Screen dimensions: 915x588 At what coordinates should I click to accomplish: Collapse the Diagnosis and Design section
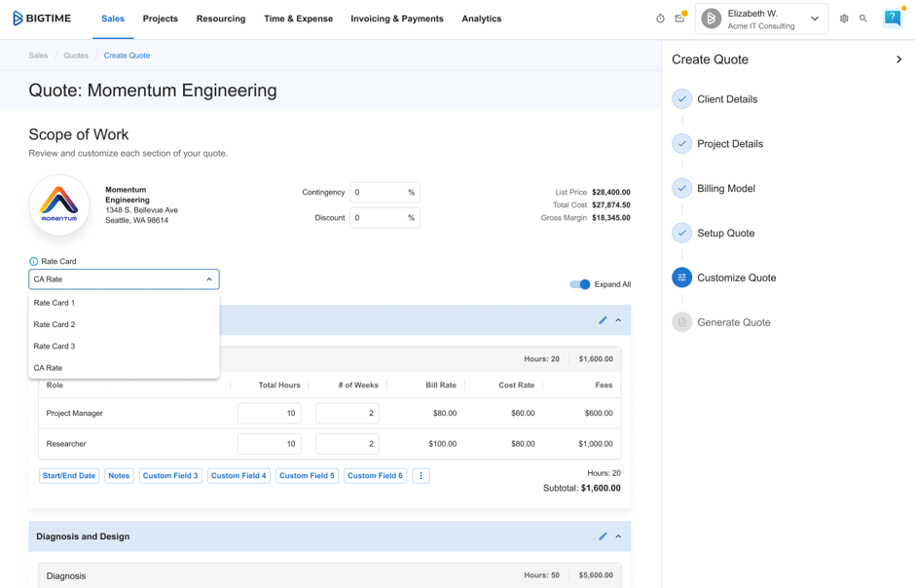pos(618,536)
